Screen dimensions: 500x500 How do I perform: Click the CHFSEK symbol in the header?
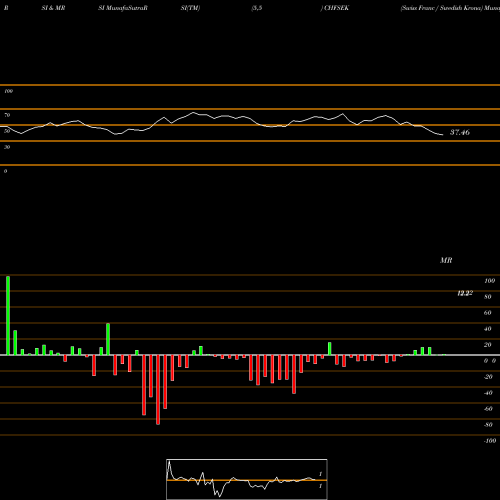336,8
